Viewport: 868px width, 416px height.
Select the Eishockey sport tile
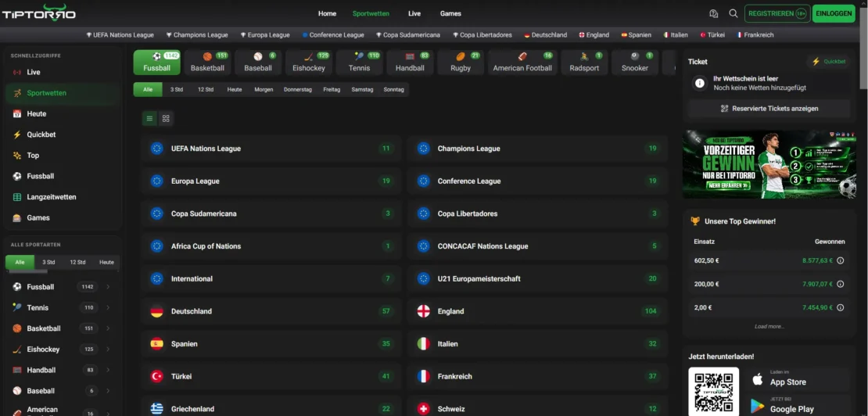pyautogui.click(x=309, y=63)
